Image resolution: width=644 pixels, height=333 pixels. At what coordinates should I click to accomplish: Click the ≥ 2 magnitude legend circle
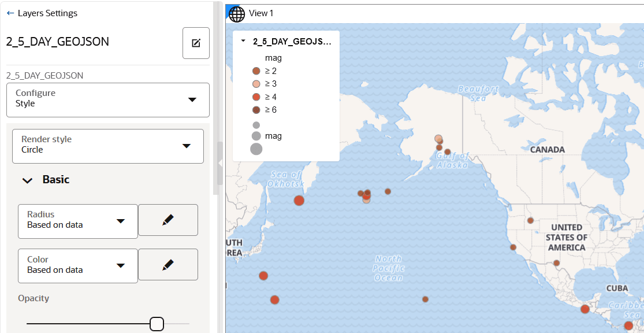(256, 71)
